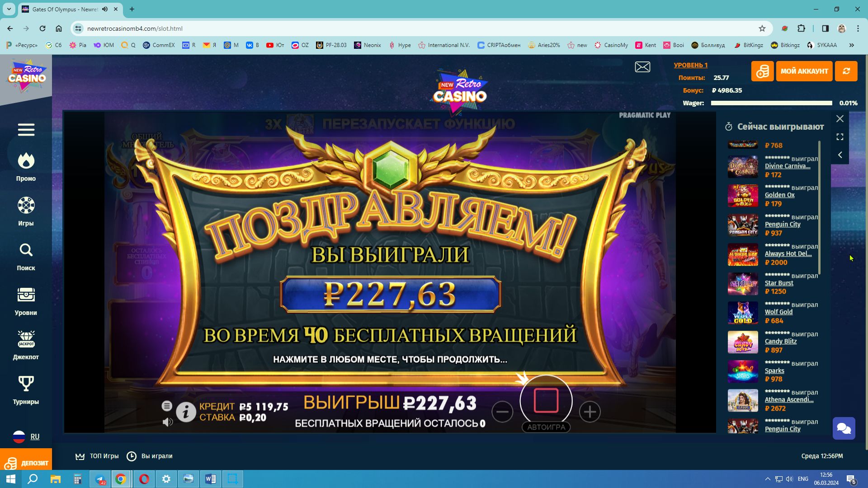Click the Athena Ascending winner link
Image resolution: width=868 pixels, height=488 pixels.
[789, 400]
